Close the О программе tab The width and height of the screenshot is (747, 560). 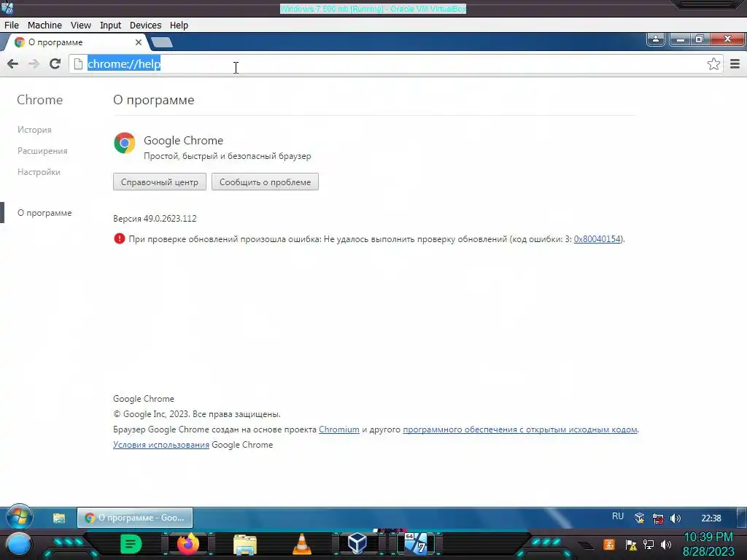pyautogui.click(x=138, y=42)
